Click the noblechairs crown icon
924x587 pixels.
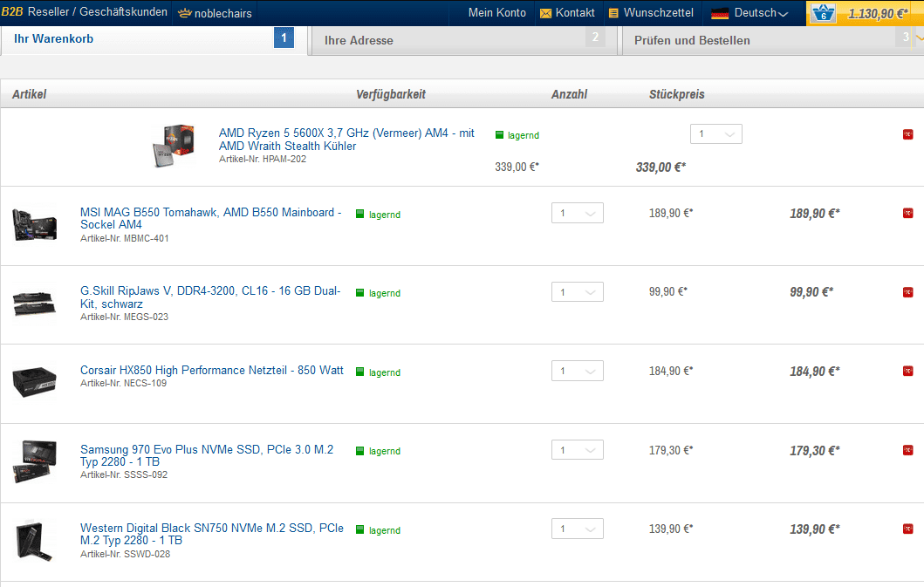[184, 13]
